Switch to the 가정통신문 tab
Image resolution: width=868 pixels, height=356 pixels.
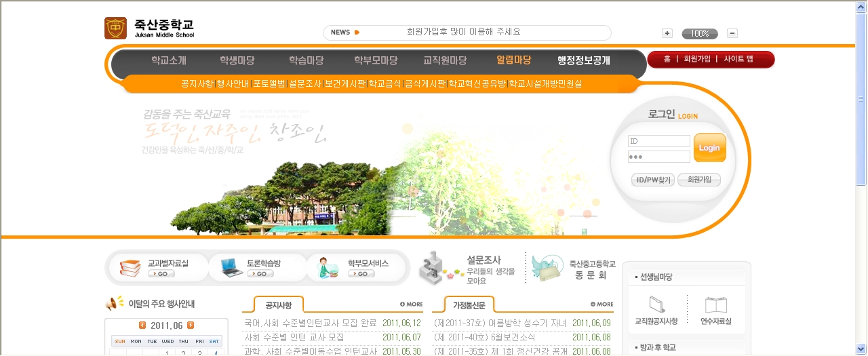(469, 305)
